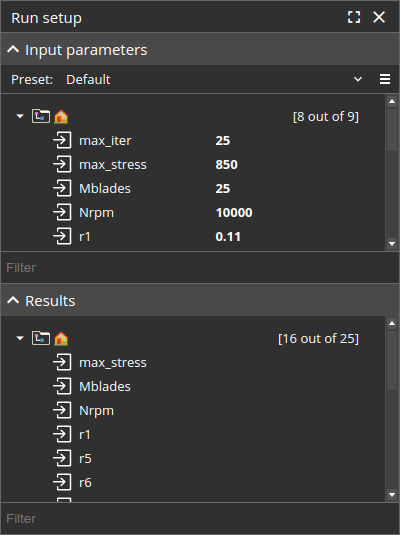Collapse the root tree node in Results
Viewport: 400px width, 535px height.
click(x=20, y=338)
